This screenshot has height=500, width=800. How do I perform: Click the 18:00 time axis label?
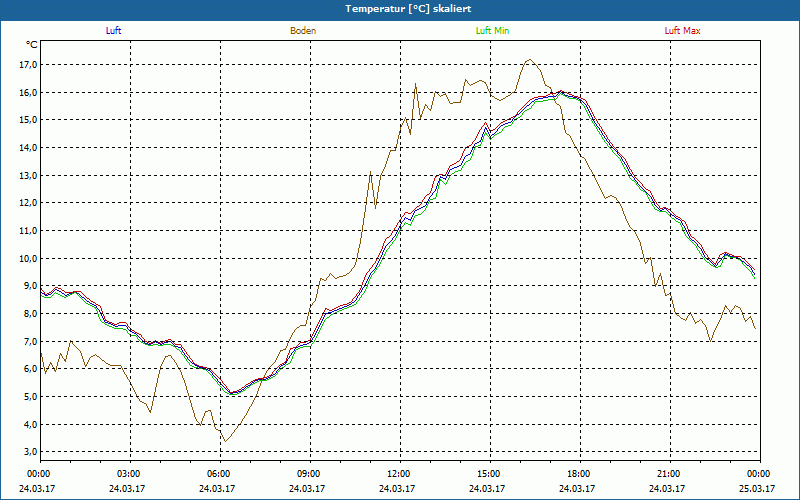[578, 474]
